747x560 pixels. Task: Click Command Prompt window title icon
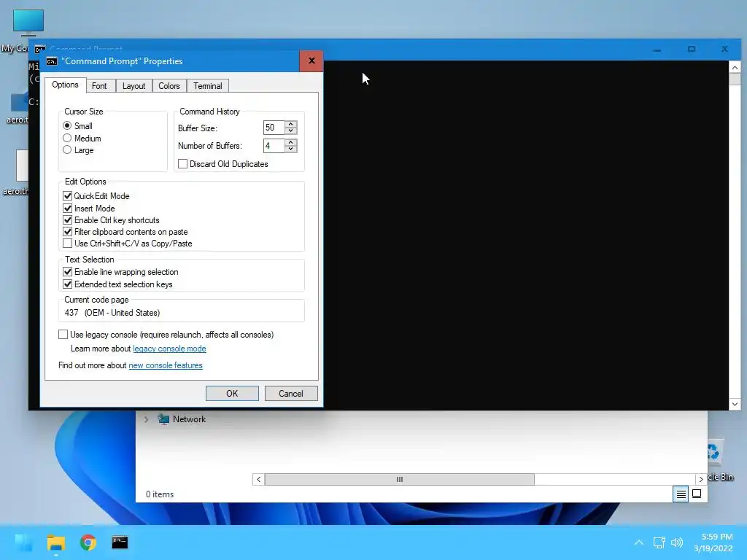[40, 49]
